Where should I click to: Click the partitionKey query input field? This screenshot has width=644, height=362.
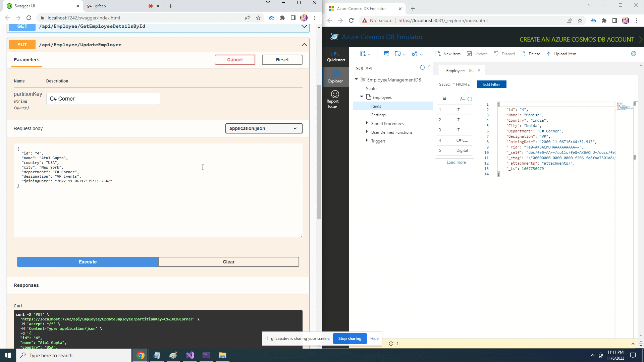103,99
